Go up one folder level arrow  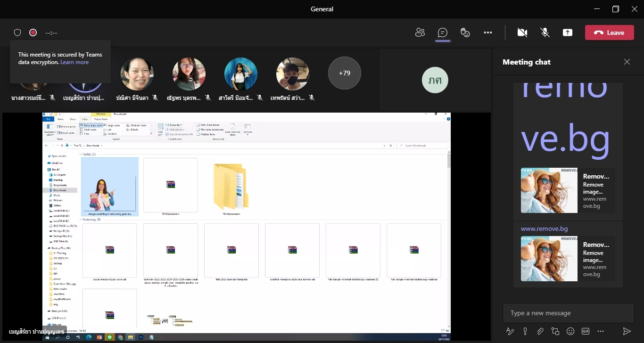(62, 146)
